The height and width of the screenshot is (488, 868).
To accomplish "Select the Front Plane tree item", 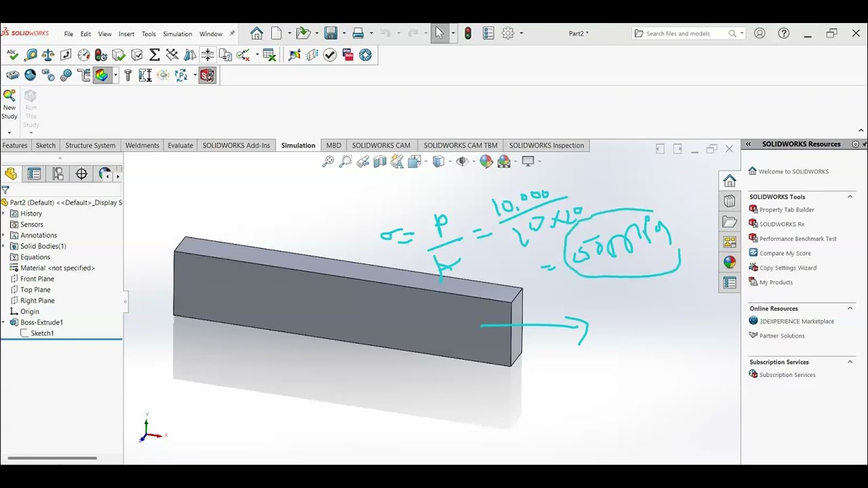I will tap(37, 279).
